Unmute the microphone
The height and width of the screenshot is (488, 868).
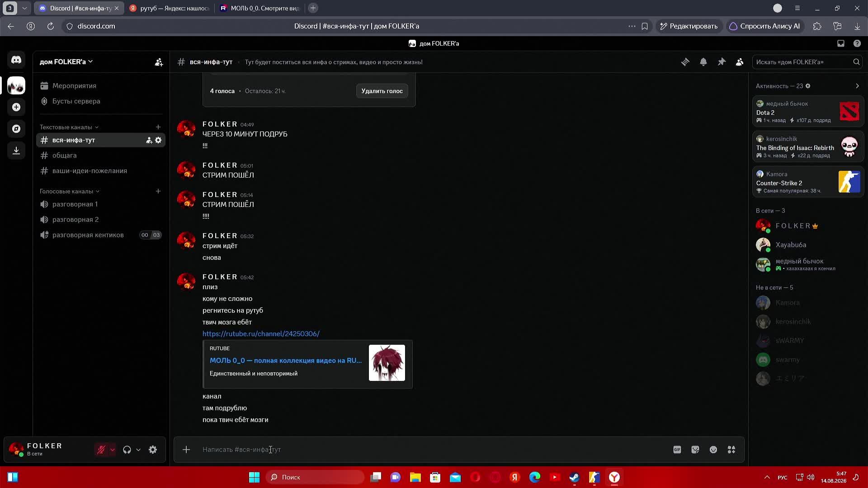pos(101,450)
